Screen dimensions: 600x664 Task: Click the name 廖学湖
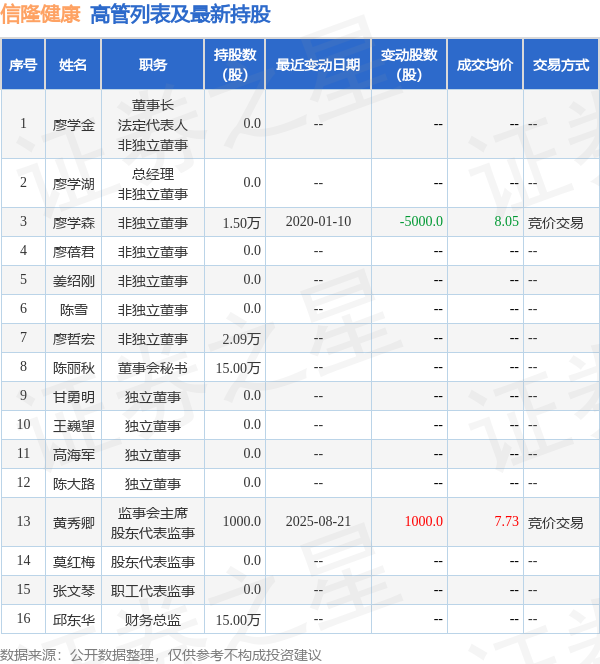(73, 184)
